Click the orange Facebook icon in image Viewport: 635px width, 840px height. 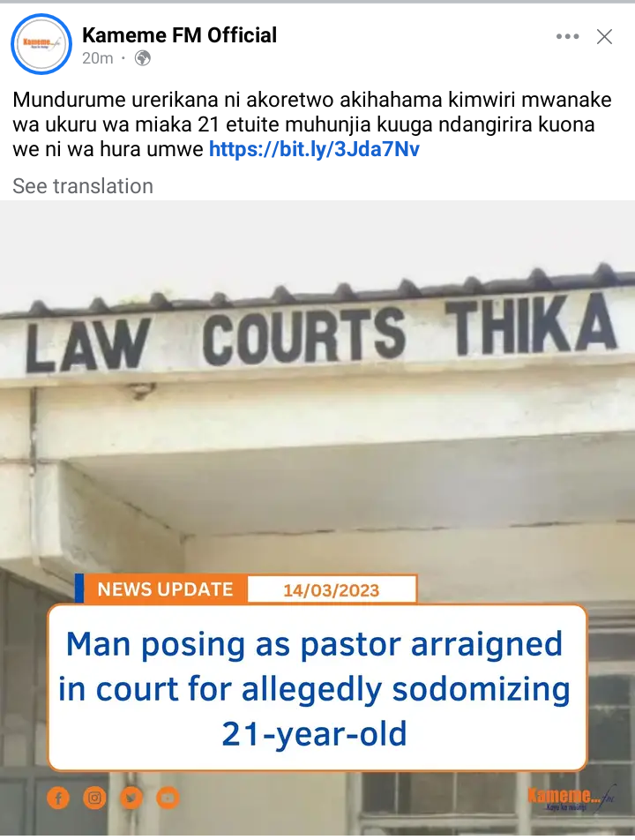[x=58, y=799]
